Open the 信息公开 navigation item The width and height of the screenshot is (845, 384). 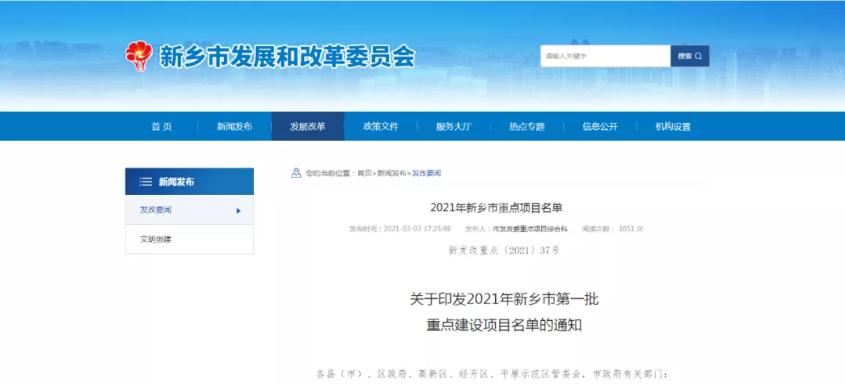600,127
